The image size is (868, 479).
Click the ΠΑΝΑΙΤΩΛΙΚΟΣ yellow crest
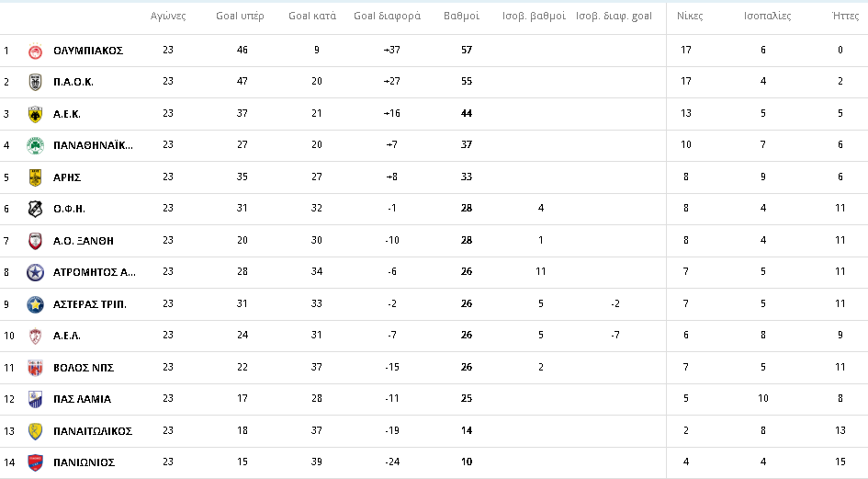pyautogui.click(x=36, y=431)
